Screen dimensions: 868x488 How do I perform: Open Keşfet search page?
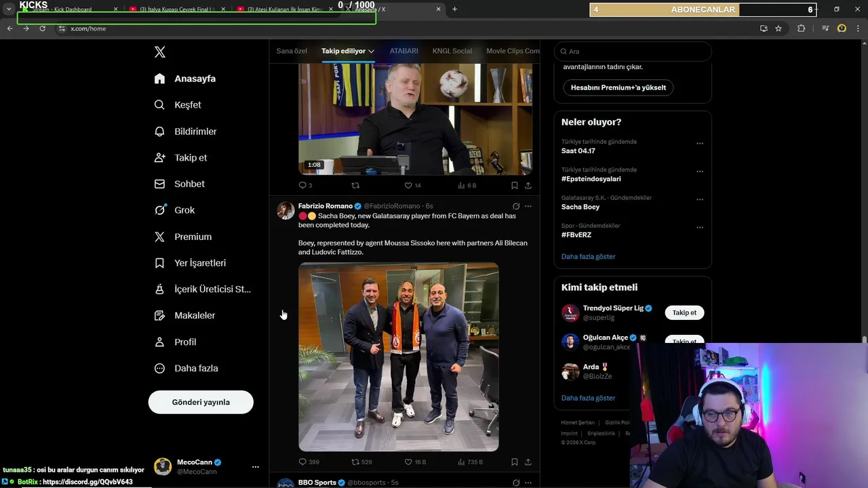(178, 105)
